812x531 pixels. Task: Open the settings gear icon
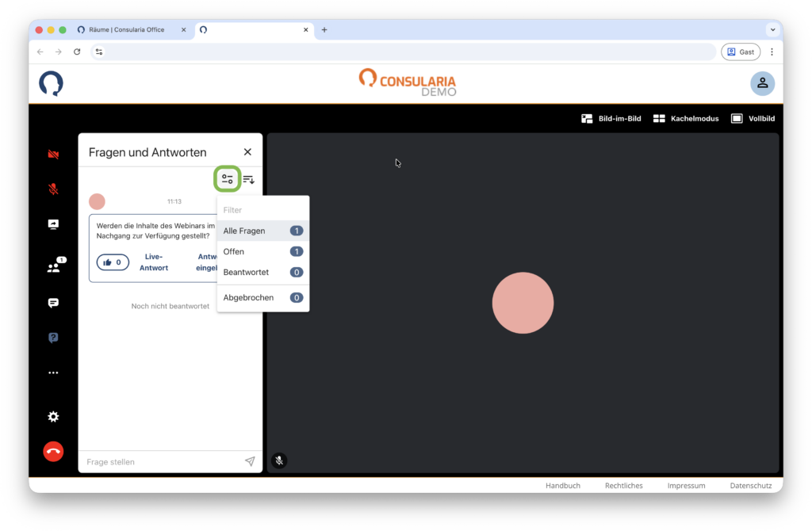53,417
